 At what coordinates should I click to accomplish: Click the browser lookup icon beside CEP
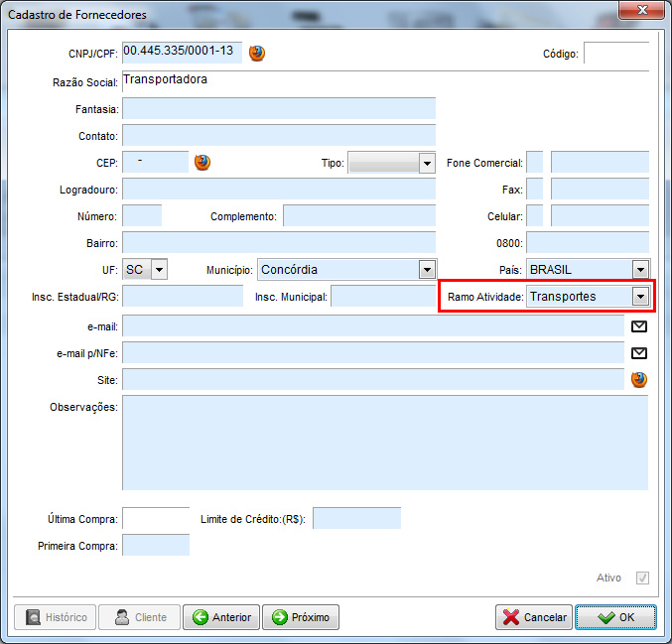[202, 163]
